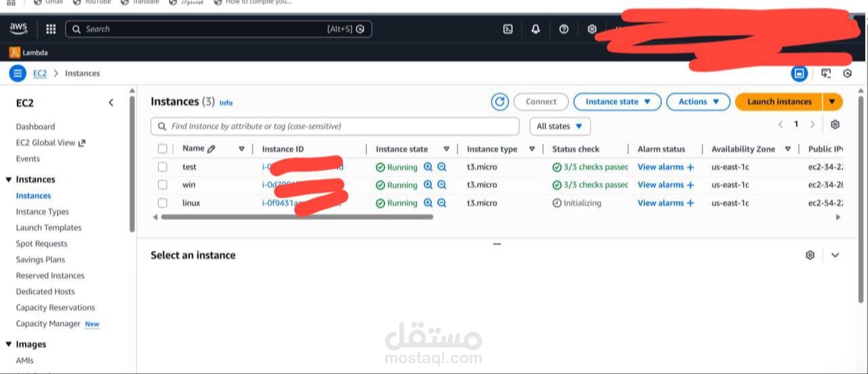Image resolution: width=868 pixels, height=374 pixels.
Task: Open Reserved Instances in sidebar
Action: click(50, 276)
